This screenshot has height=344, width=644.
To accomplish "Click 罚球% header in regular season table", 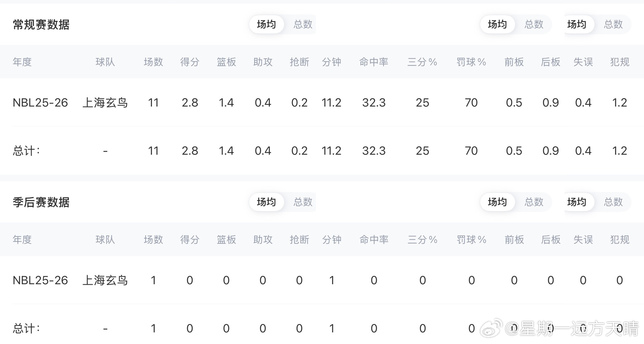I will [x=471, y=62].
